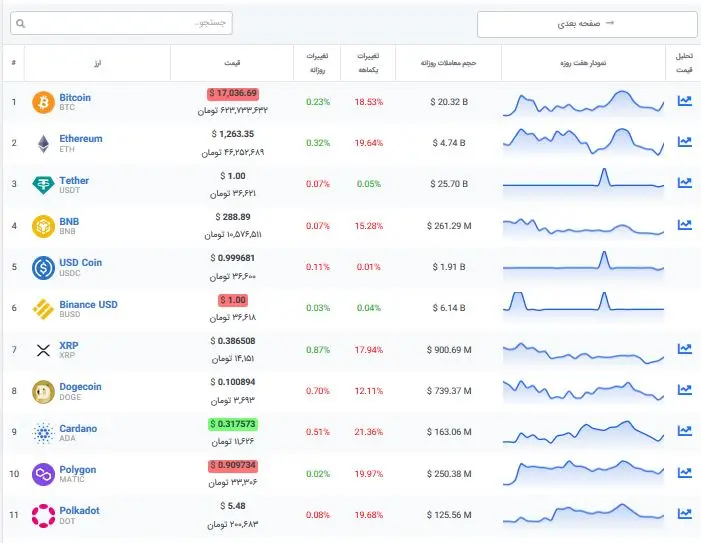Screen dimensions: 701x543
Task: Open price analysis chart icon for Tether
Action: (x=684, y=182)
